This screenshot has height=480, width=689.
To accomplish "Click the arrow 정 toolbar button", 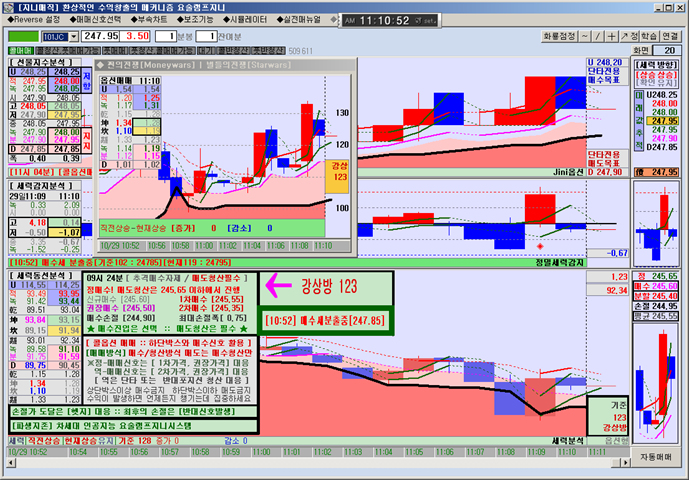I will click(629, 36).
